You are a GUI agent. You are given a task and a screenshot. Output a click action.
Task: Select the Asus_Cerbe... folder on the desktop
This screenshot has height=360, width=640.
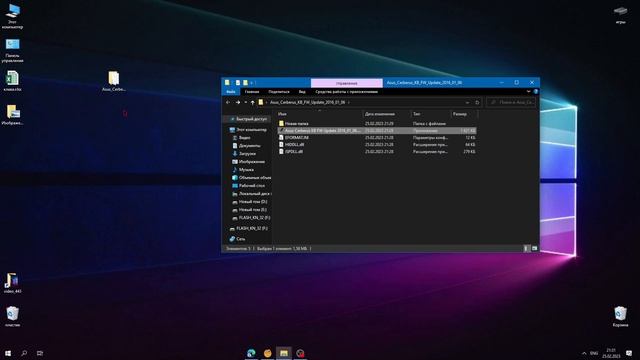point(113,81)
